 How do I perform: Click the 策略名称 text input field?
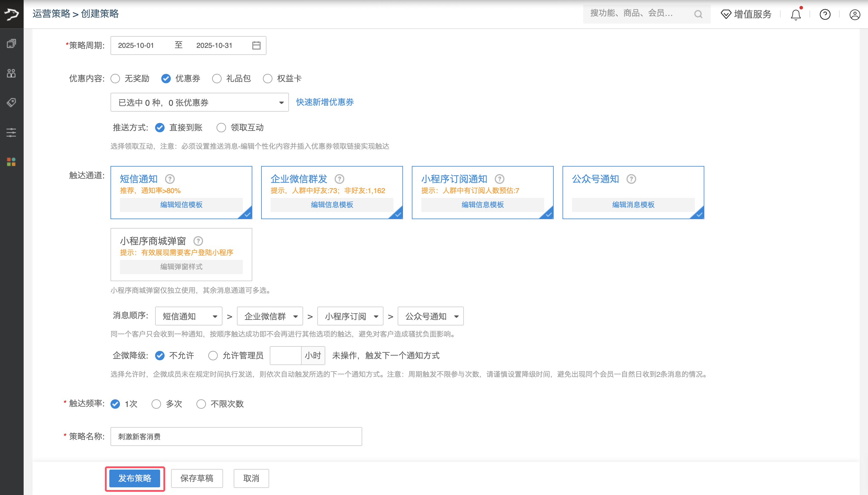click(236, 437)
